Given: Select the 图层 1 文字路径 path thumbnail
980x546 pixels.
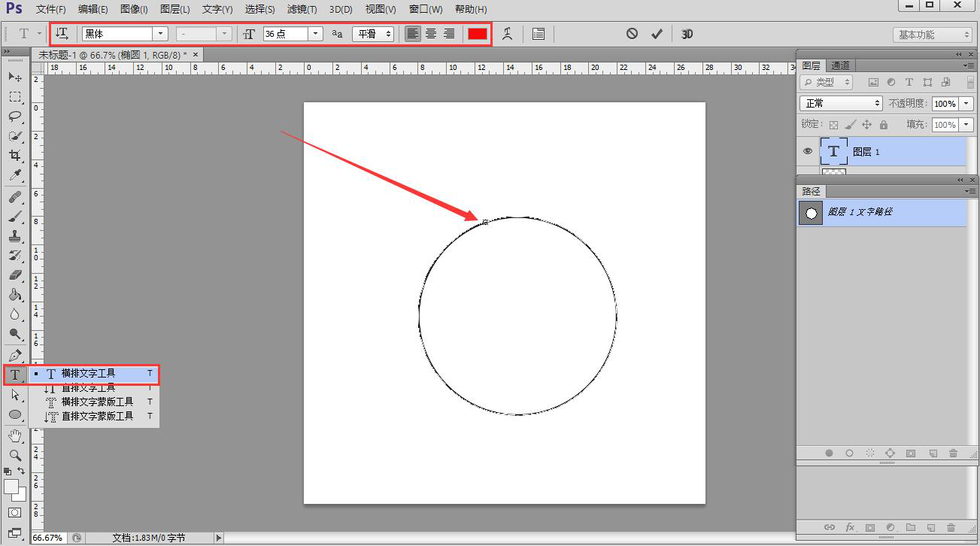Looking at the screenshot, I should click(811, 214).
